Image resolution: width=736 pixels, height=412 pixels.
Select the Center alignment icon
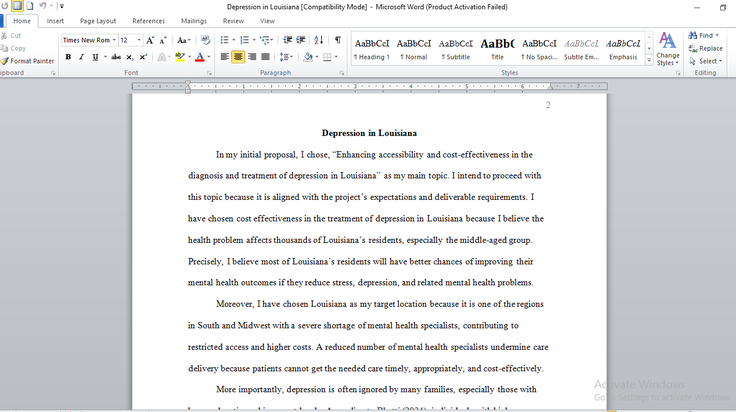(238, 57)
